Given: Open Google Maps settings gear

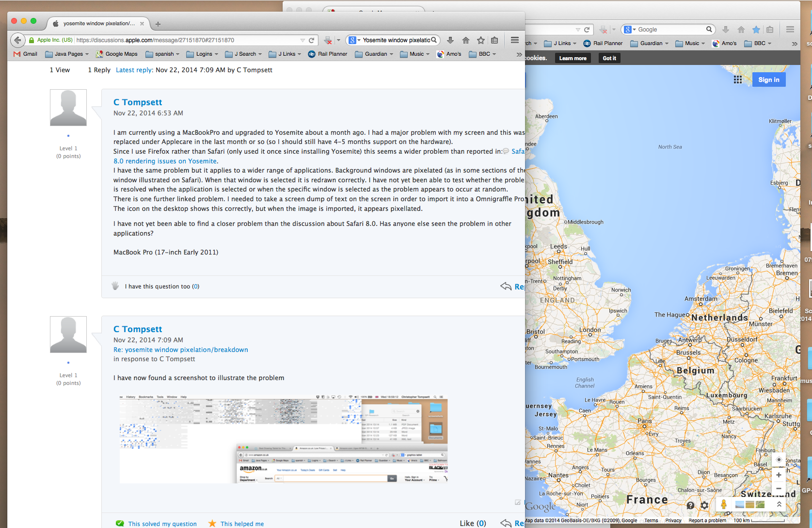Looking at the screenshot, I should pyautogui.click(x=705, y=505).
